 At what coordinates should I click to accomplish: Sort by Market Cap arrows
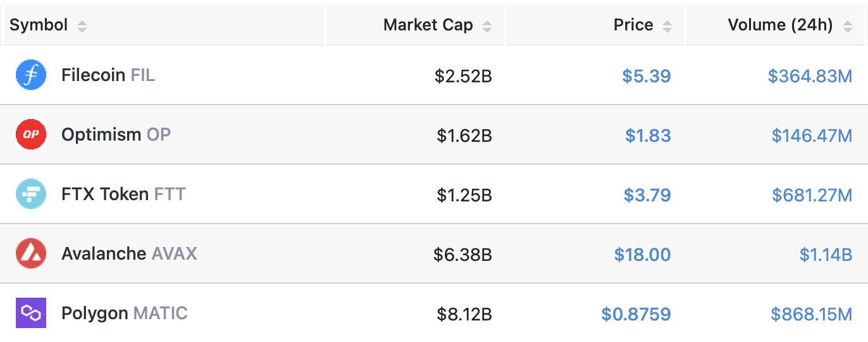click(x=487, y=26)
